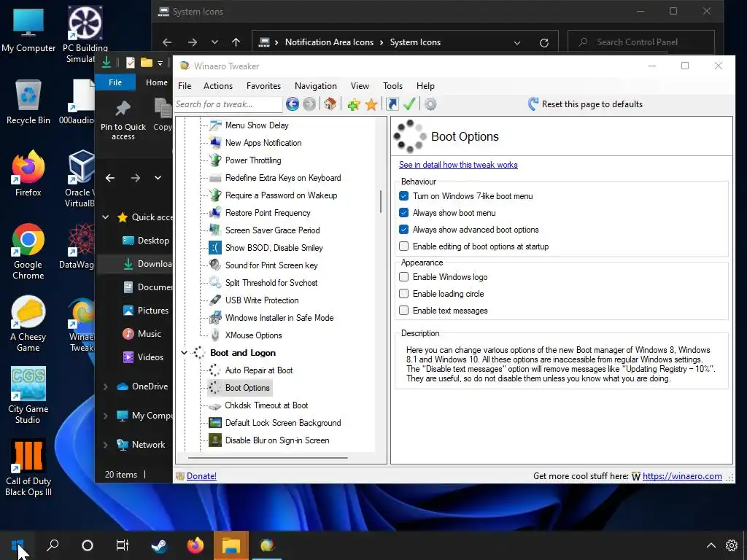This screenshot has height=560, width=747.
Task: Expand My Computer node in Explorer sidebar
Action: click(106, 416)
